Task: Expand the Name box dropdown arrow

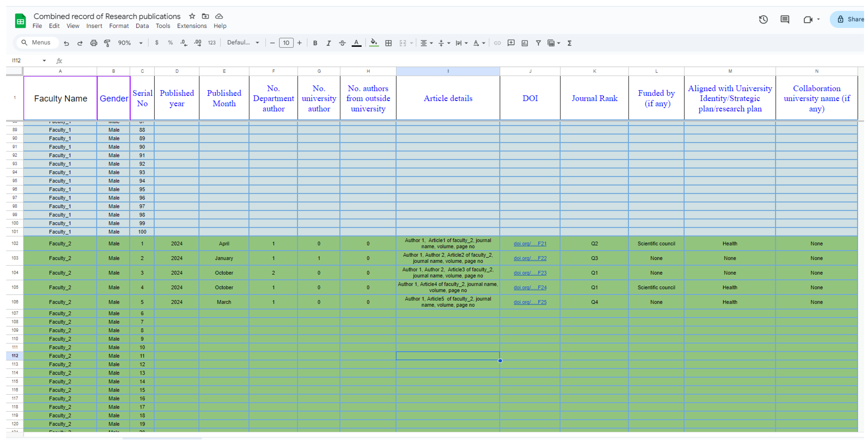Action: [x=44, y=61]
